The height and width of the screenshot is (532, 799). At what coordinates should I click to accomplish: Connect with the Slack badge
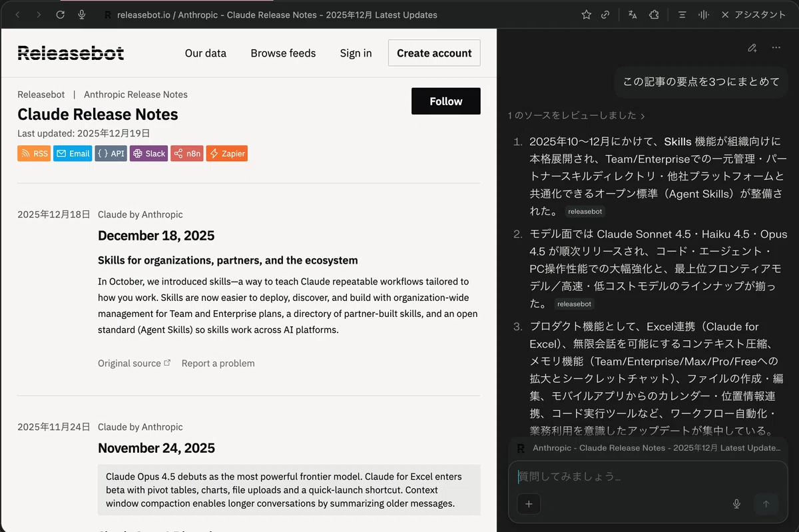(x=148, y=153)
